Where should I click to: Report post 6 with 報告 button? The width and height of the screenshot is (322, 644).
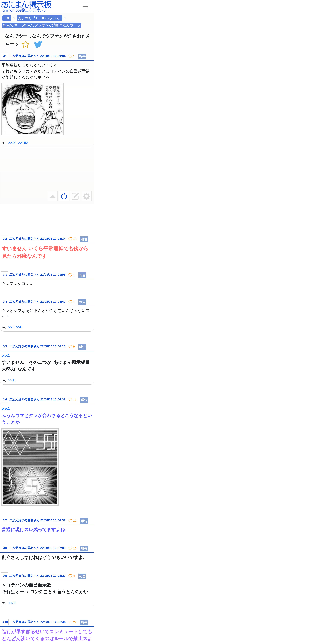(84, 400)
